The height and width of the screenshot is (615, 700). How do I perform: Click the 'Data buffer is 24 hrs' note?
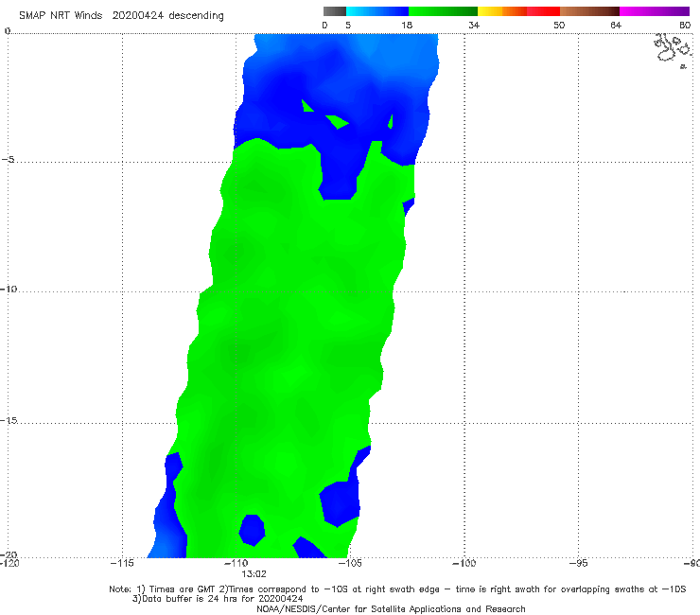(218, 599)
